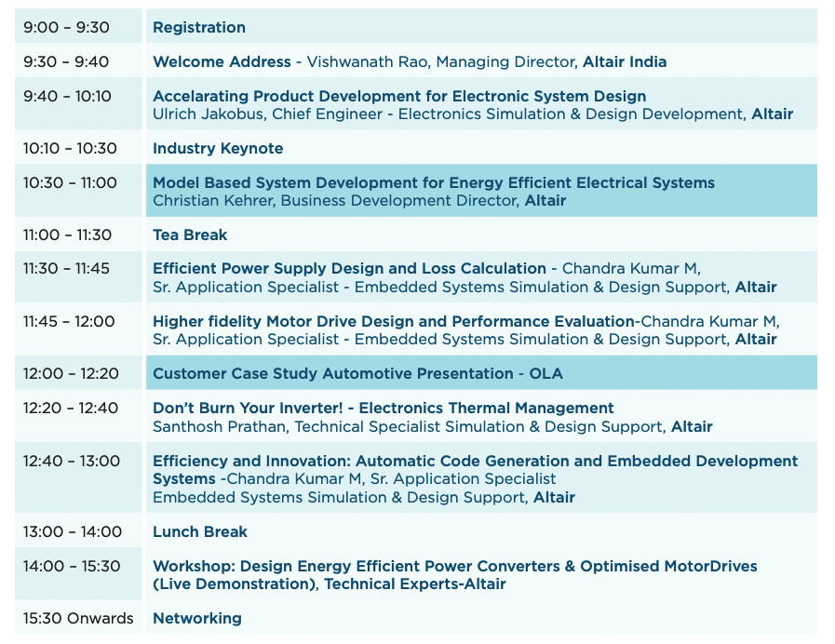This screenshot has height=644, width=835.
Task: Open Efficient Power Supply Design session
Action: (349, 268)
